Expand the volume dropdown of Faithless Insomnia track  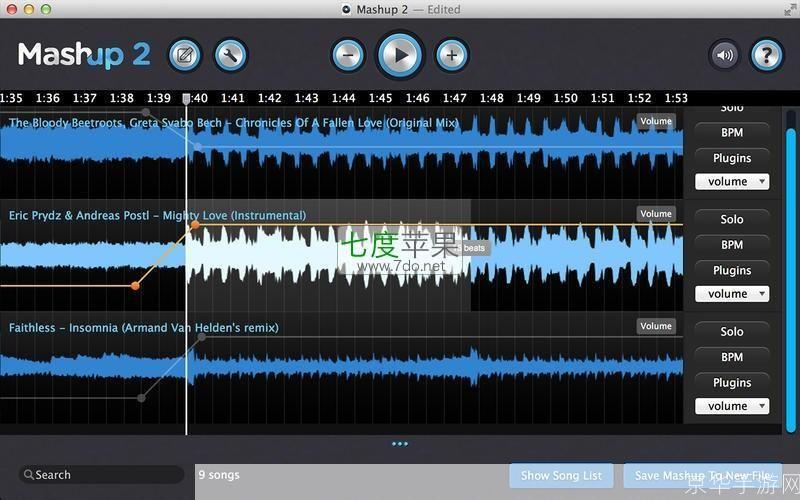[732, 406]
